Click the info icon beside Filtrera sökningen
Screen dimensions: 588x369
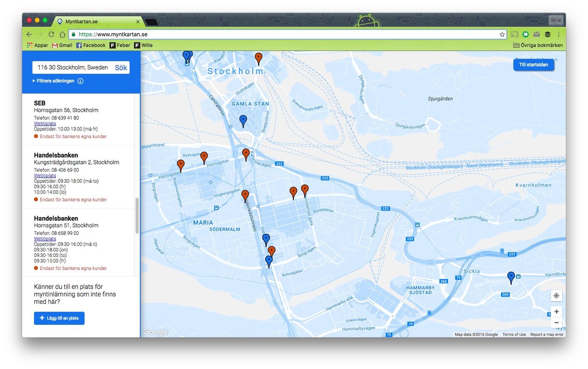coord(80,81)
